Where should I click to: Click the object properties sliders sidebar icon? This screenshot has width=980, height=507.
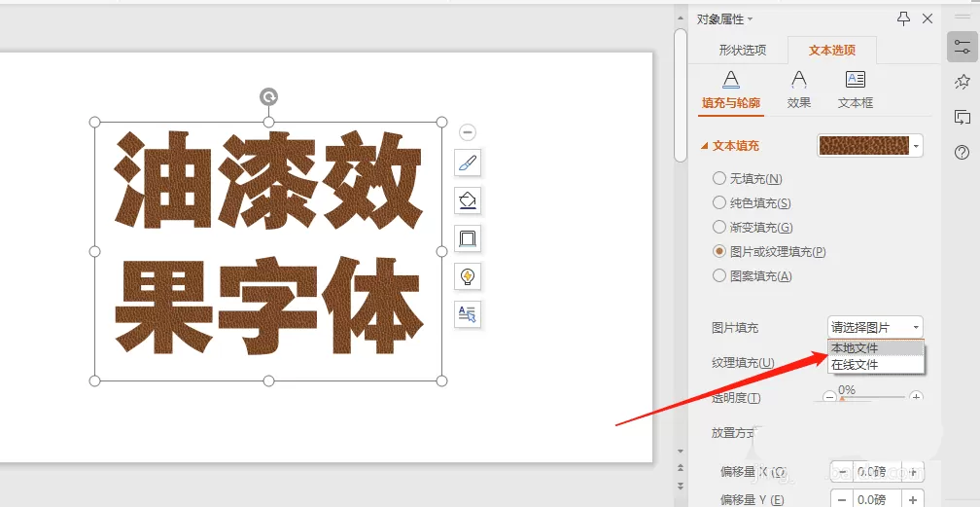[962, 47]
